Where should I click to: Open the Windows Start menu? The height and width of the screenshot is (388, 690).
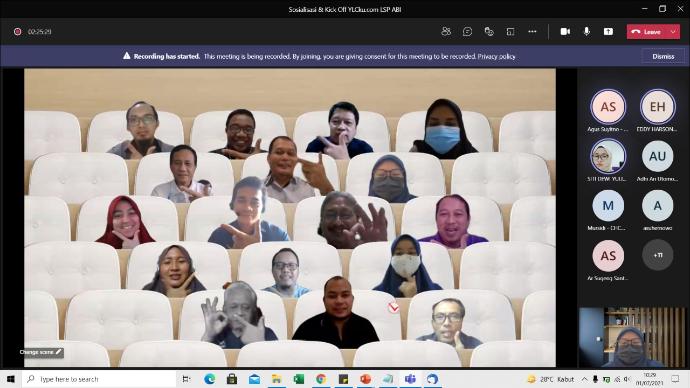(11, 379)
